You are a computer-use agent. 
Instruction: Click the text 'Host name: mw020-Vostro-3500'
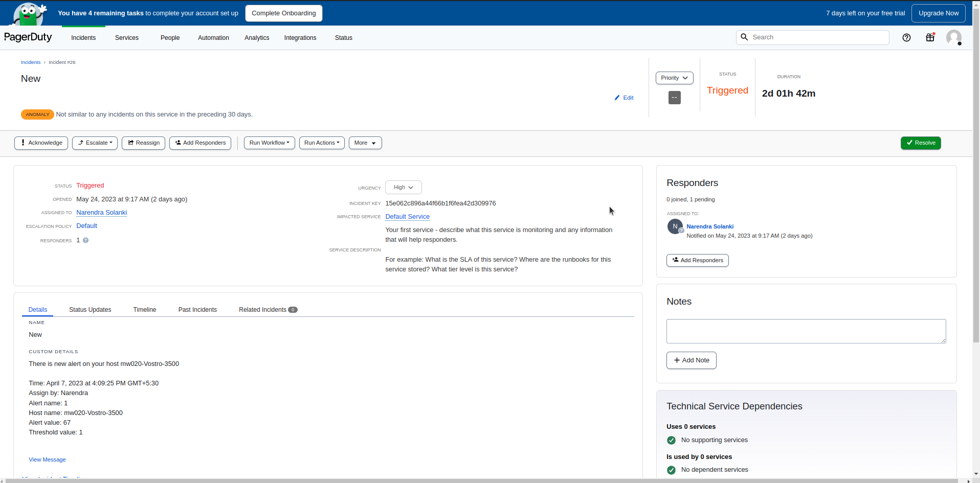coord(76,413)
